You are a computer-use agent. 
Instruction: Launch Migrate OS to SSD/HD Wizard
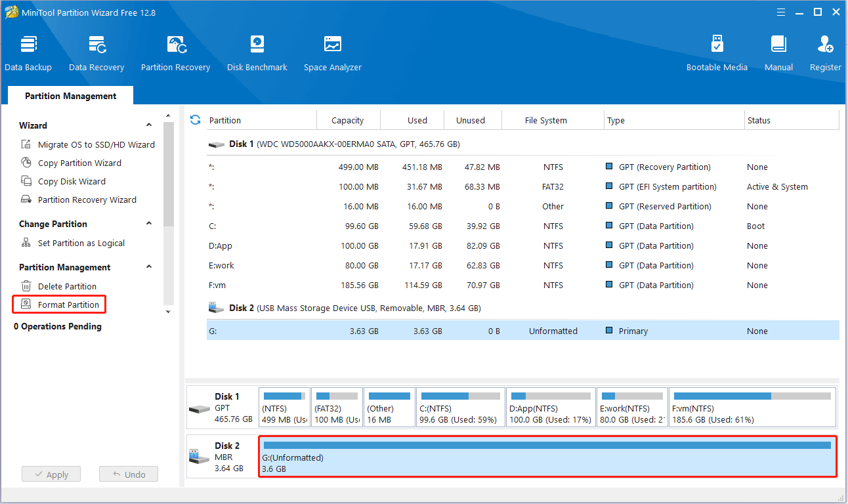click(88, 144)
